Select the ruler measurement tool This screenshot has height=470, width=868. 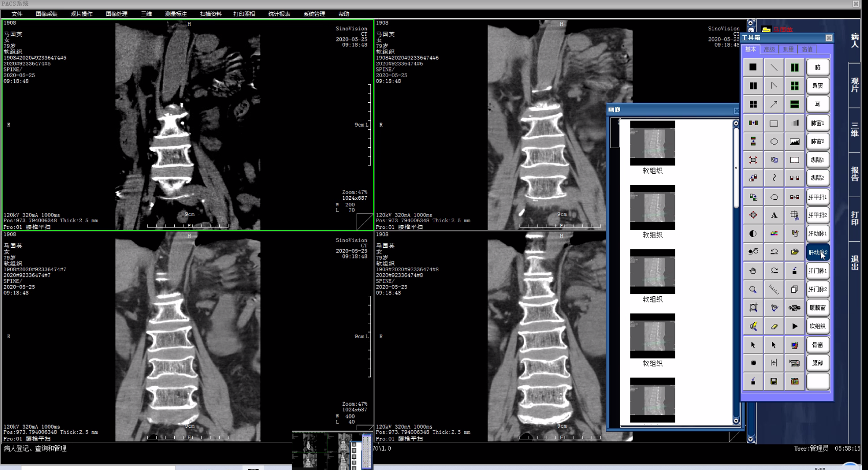click(774, 289)
